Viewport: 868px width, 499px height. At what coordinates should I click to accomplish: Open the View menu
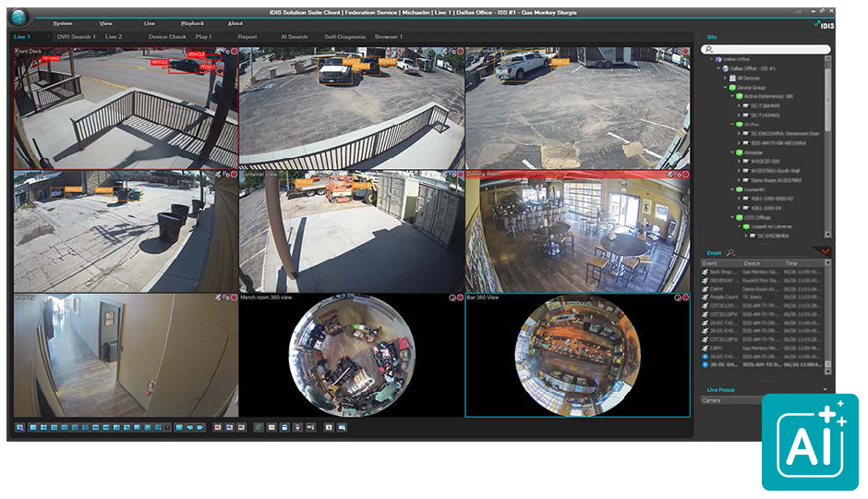pyautogui.click(x=106, y=23)
